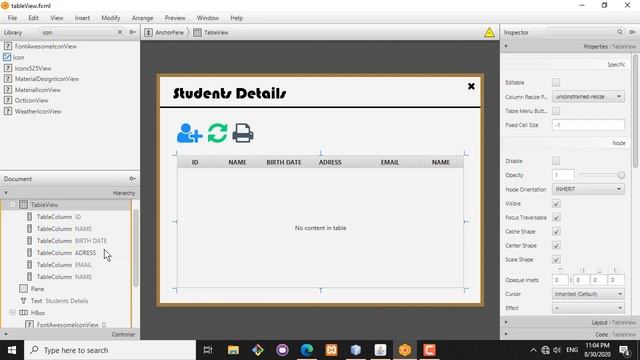
Task: Open the Inspector options gear menu
Action: [632, 32]
